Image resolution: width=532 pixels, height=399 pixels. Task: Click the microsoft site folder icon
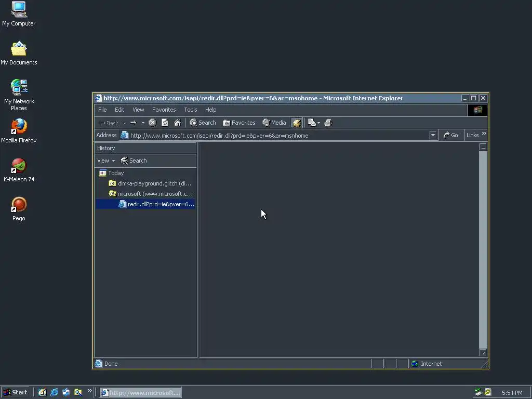[112, 194]
